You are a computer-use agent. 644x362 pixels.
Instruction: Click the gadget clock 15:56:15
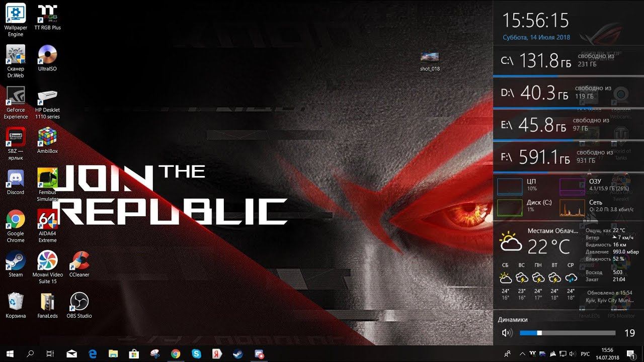tap(536, 21)
